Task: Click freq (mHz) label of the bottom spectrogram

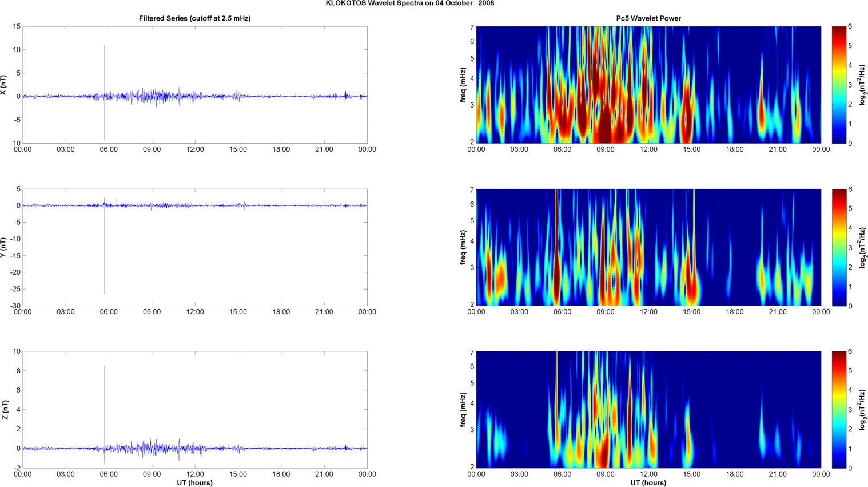Action: point(463,410)
